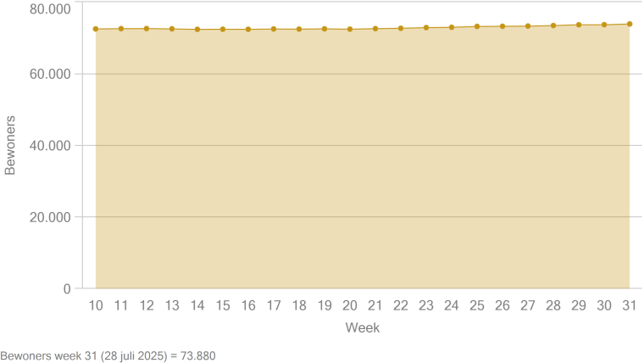Click the week 10 data point
The width and height of the screenshot is (644, 363).
tap(96, 29)
